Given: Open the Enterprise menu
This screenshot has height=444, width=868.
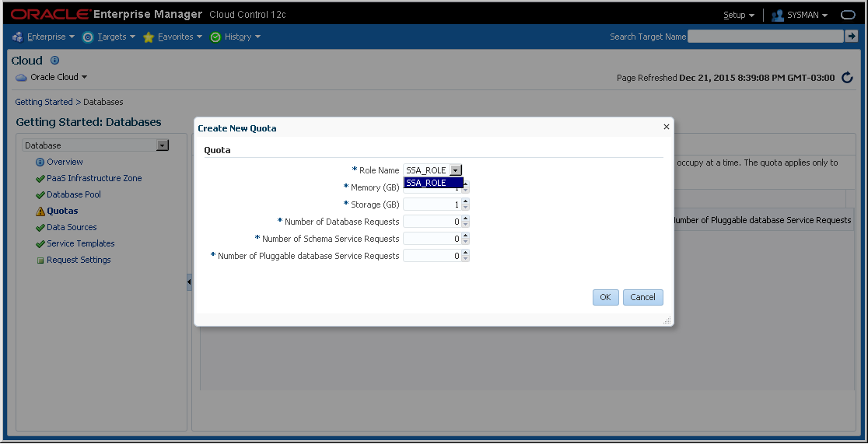Looking at the screenshot, I should (x=51, y=37).
